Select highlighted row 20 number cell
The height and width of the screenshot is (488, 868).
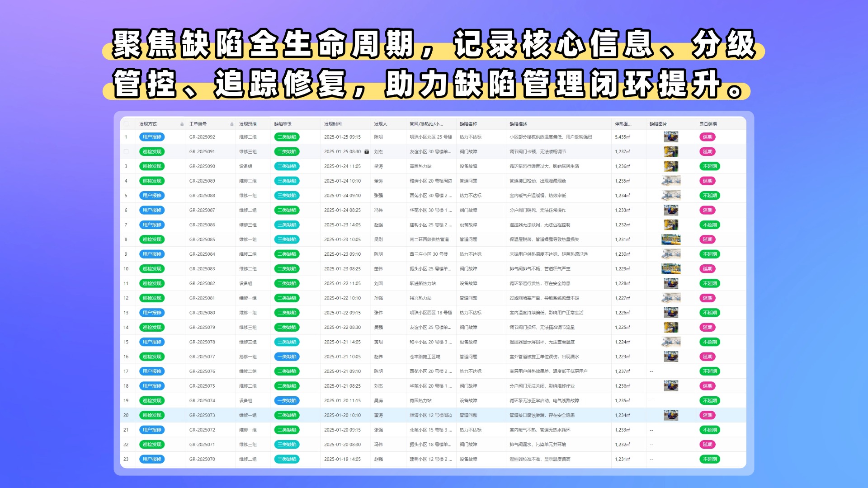click(x=126, y=415)
